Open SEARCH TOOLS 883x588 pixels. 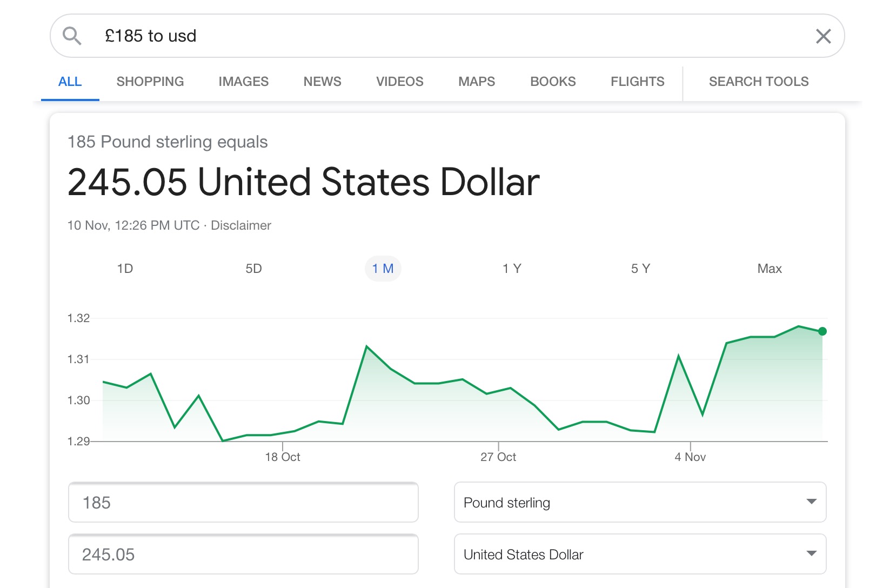click(x=759, y=82)
